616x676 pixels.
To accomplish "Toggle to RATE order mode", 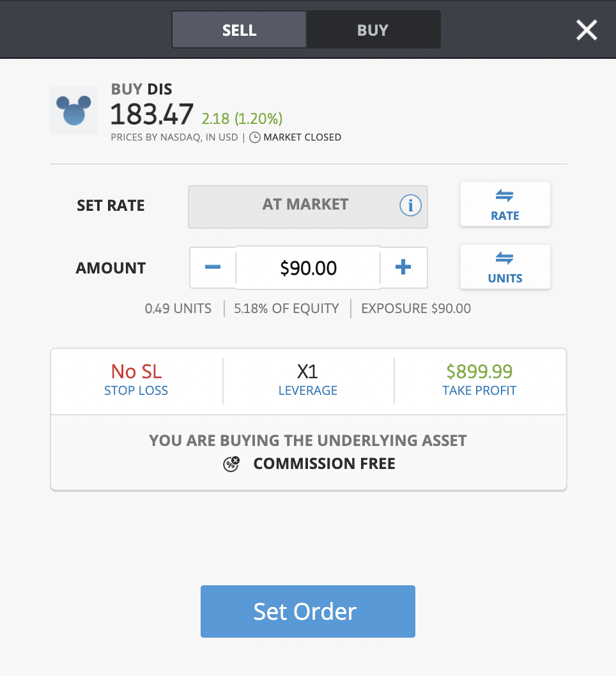I will point(505,204).
